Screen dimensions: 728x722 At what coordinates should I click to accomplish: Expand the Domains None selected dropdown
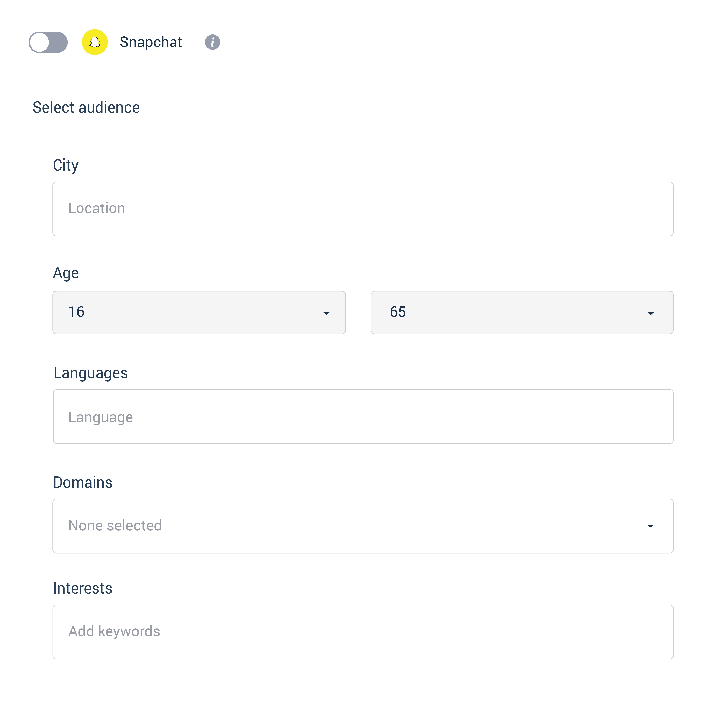(x=363, y=526)
